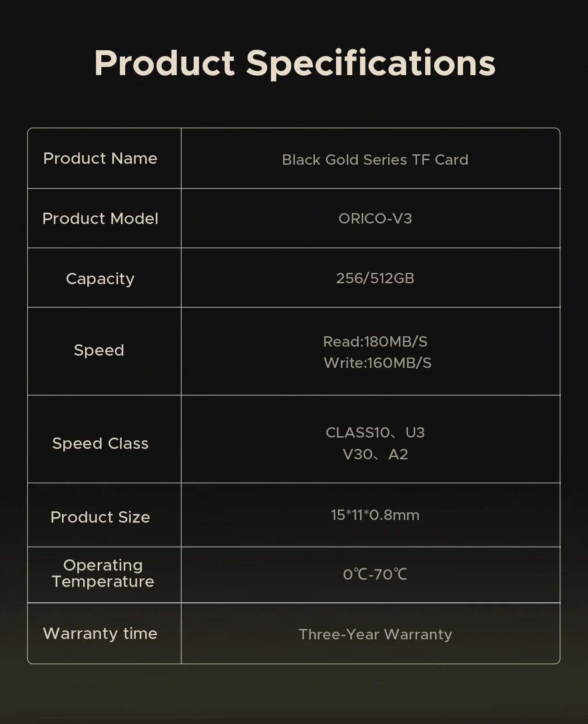The height and width of the screenshot is (724, 588).
Task: Click the "Write:160MB/S" text
Action: (377, 363)
